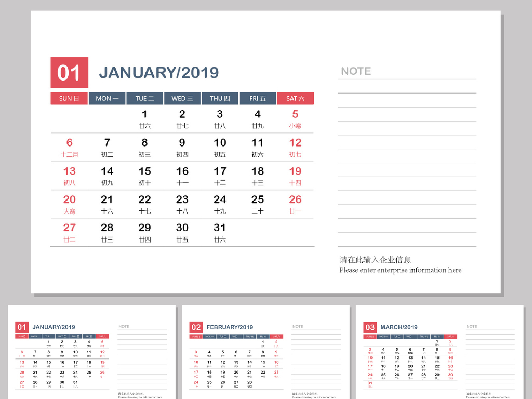532x399 pixels.
Task: Click the red 01 month badge
Action: 69,72
